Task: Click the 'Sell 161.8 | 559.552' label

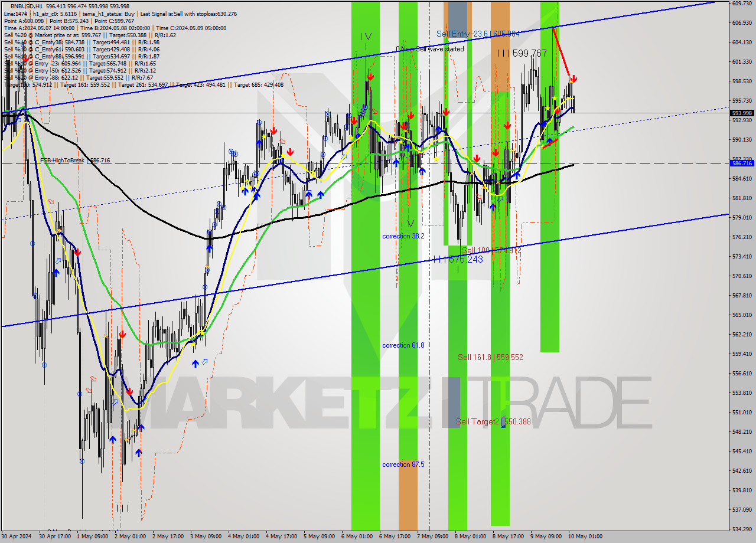Action: [x=491, y=357]
